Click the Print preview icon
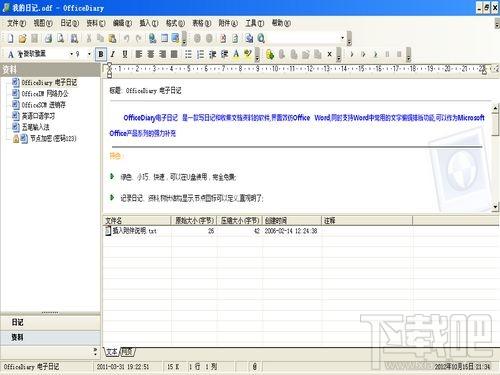This screenshot has height=375, width=500. tap(61, 39)
